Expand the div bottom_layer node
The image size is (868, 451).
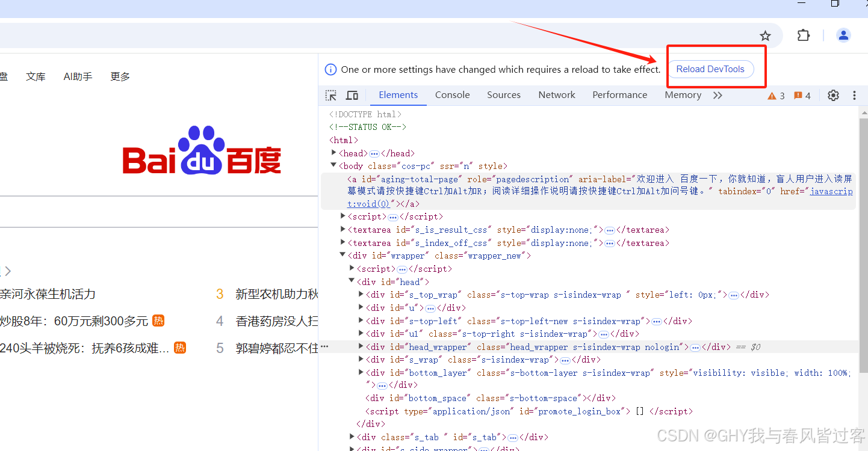pyautogui.click(x=361, y=372)
